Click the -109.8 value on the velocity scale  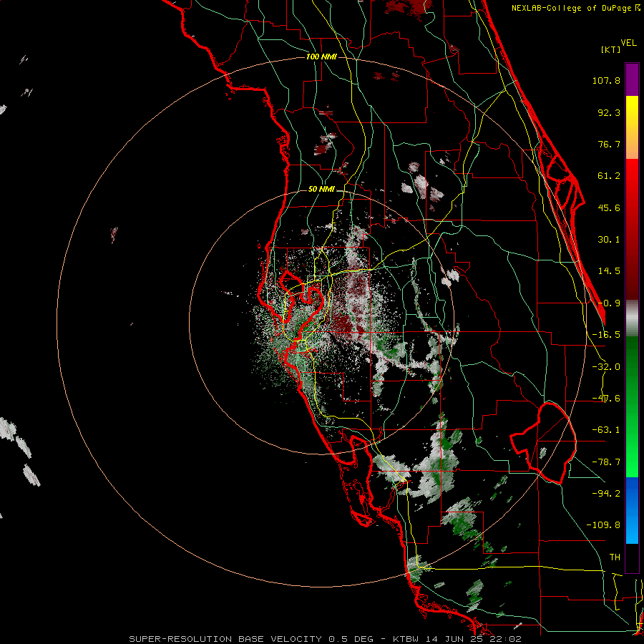(603, 525)
